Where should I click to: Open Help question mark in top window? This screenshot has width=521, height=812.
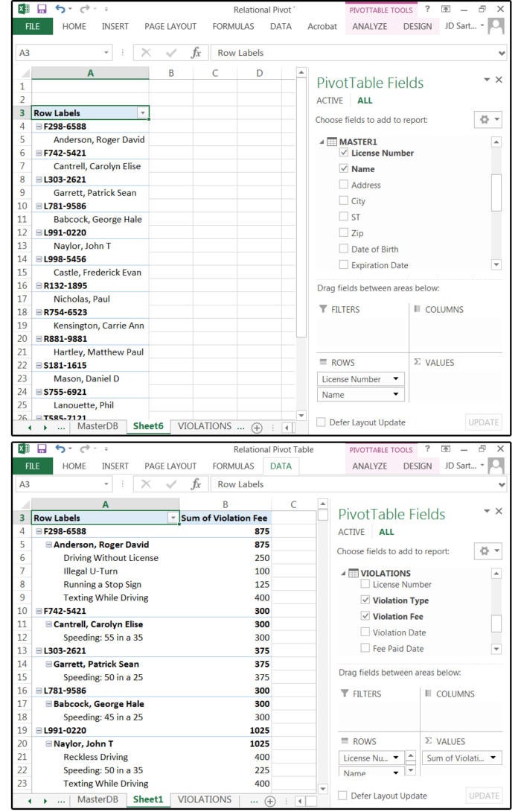point(427,9)
